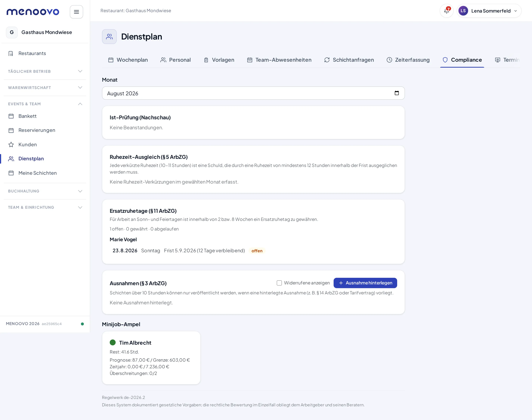Switch to the Personal tab
This screenshot has height=420, width=532.
(175, 60)
